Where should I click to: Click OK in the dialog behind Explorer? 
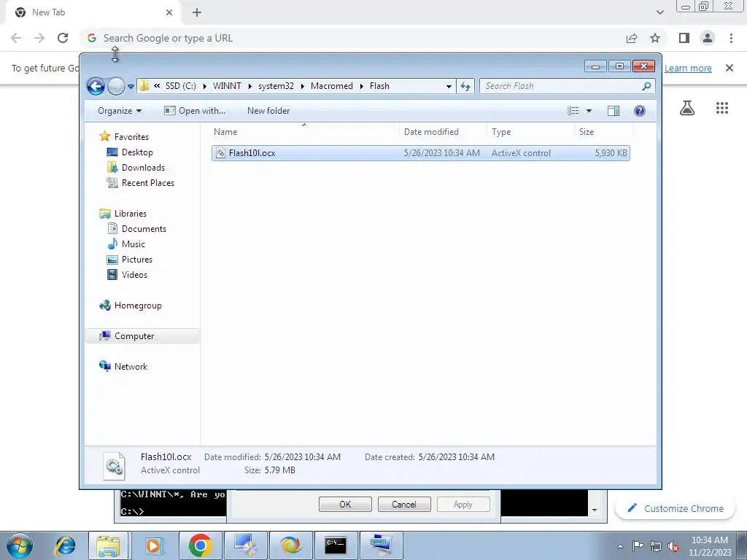[x=345, y=505]
